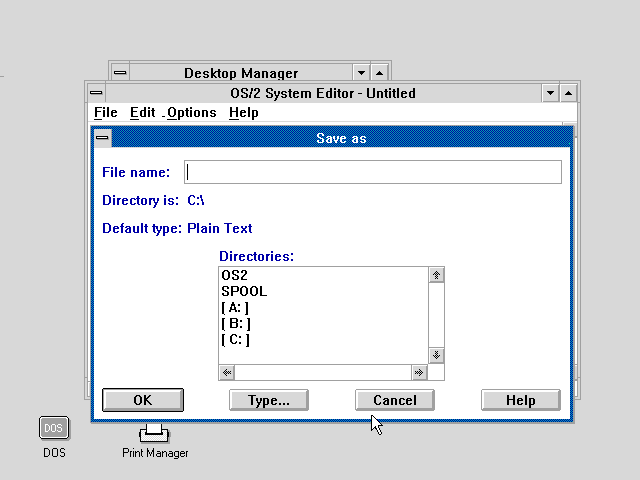Click the directories list scroll up arrow
Image resolution: width=640 pixels, height=480 pixels.
click(x=436, y=275)
